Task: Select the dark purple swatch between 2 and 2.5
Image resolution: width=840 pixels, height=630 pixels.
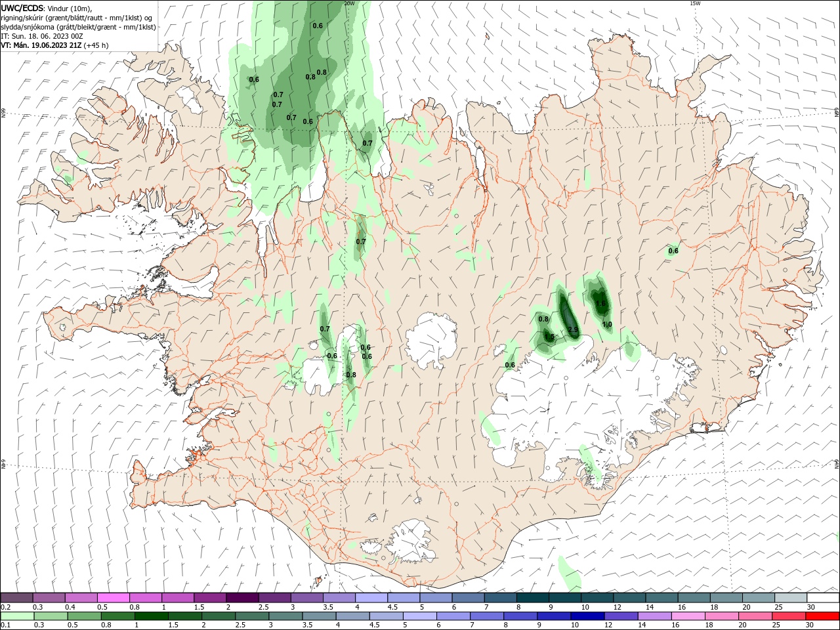Action: (242, 597)
